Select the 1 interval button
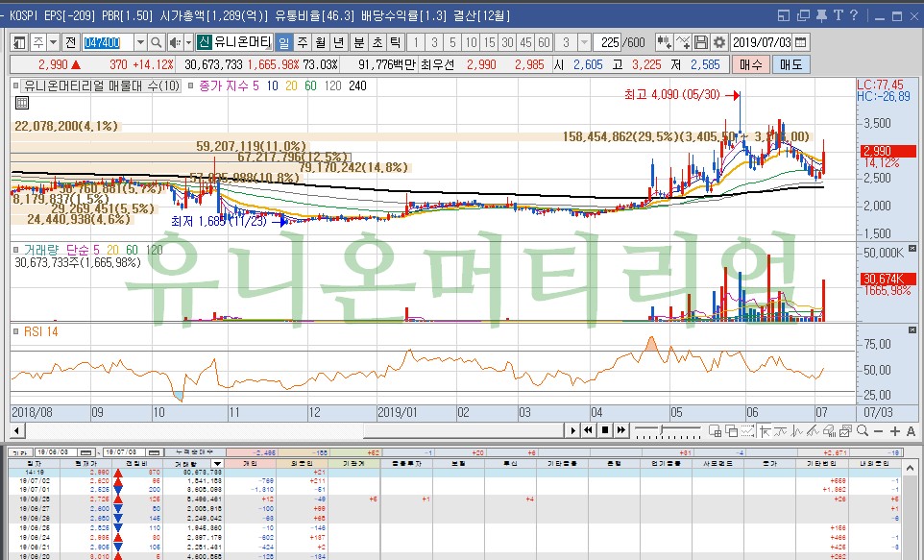The width and height of the screenshot is (924, 560). [x=416, y=42]
